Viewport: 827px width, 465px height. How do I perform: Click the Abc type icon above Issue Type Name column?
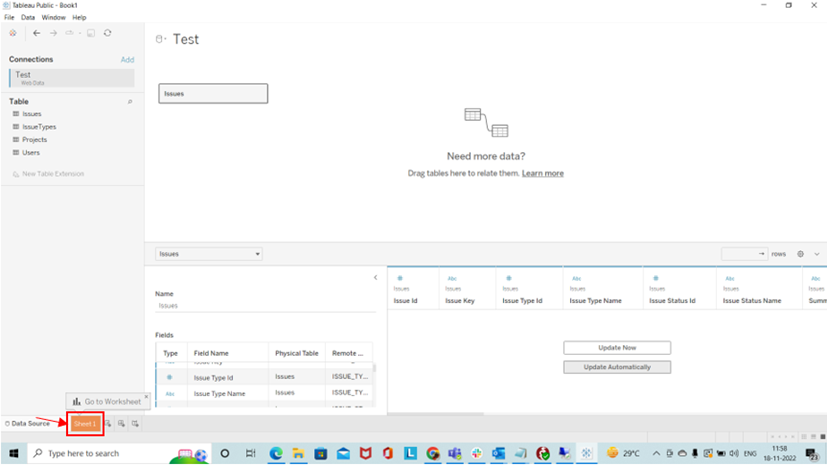tap(576, 278)
